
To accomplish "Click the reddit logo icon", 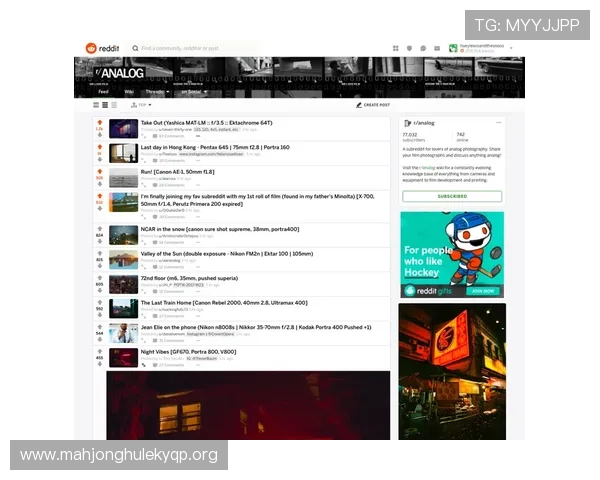I will tap(91, 48).
